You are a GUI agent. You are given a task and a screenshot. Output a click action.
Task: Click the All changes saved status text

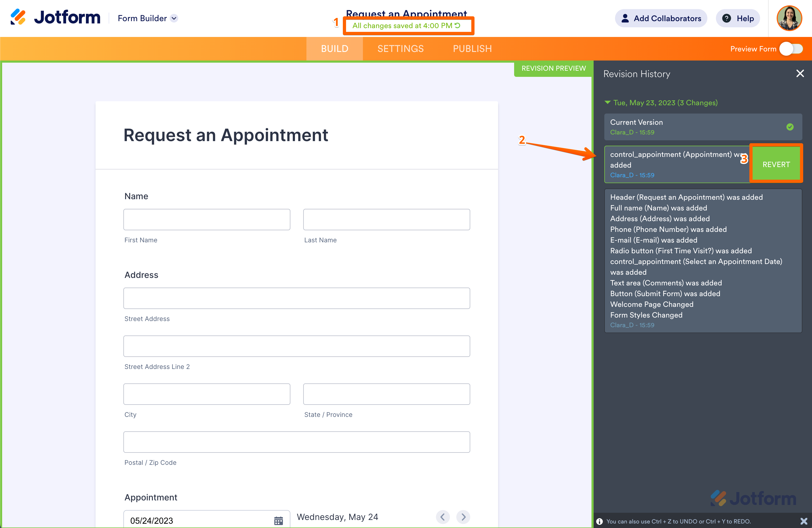pos(402,26)
